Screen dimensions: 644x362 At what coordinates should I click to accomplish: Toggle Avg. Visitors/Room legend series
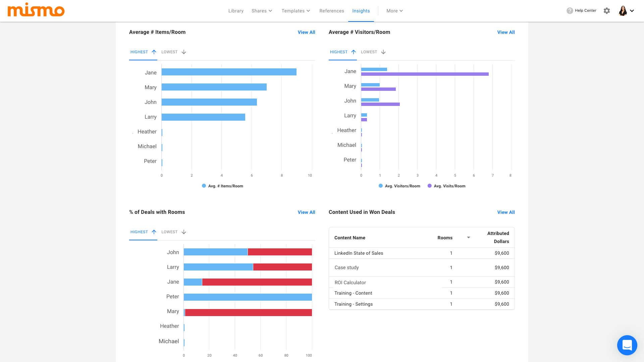399,186
